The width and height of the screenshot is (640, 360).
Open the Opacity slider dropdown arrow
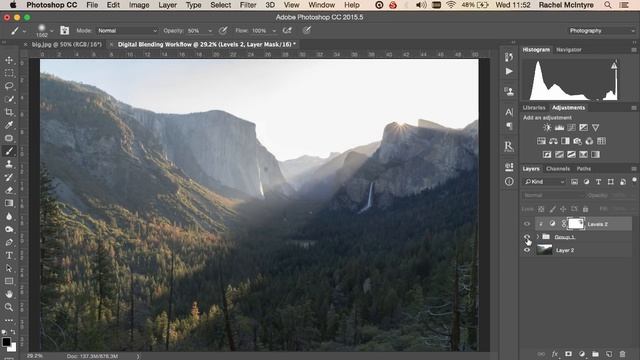tap(210, 31)
